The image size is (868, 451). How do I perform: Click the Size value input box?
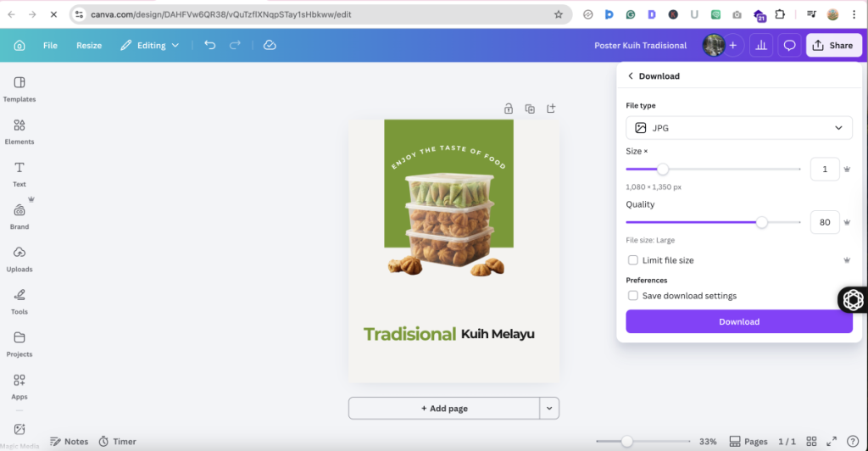[x=825, y=170]
